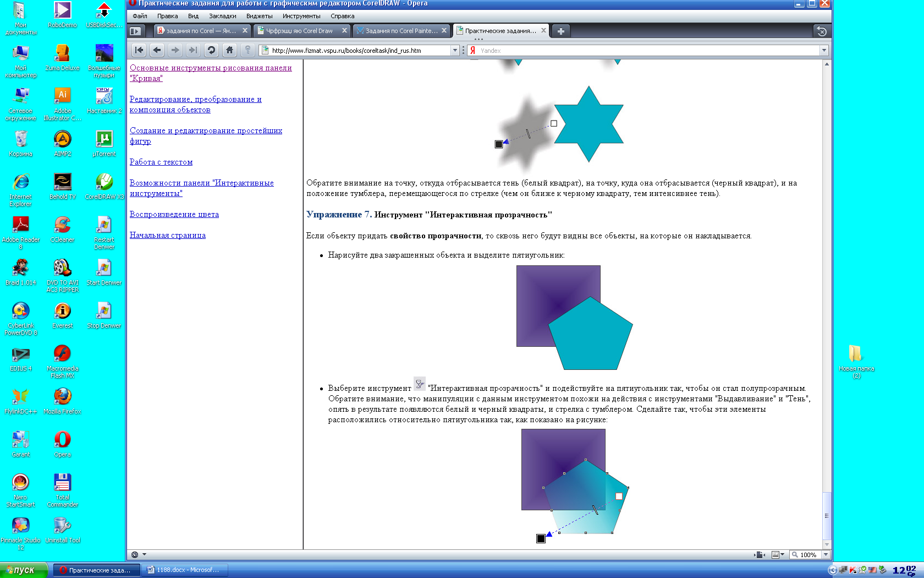The image size is (924, 578).
Task: Select the CorelDRAW X3 desktop icon
Action: (x=105, y=187)
